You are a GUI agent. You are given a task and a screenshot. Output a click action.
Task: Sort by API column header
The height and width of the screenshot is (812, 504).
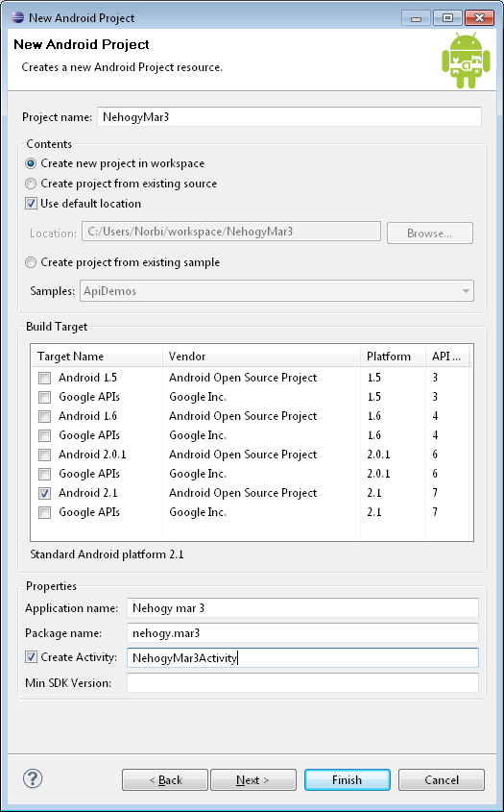click(447, 357)
